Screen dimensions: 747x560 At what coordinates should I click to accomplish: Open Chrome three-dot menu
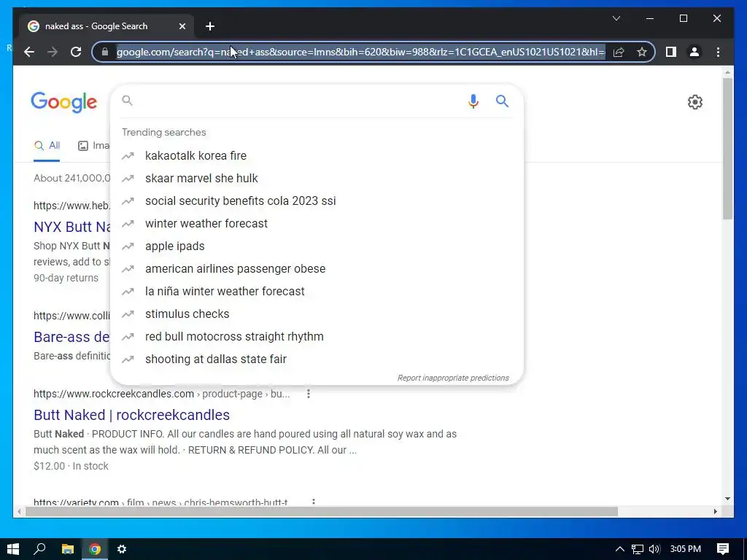click(x=718, y=52)
